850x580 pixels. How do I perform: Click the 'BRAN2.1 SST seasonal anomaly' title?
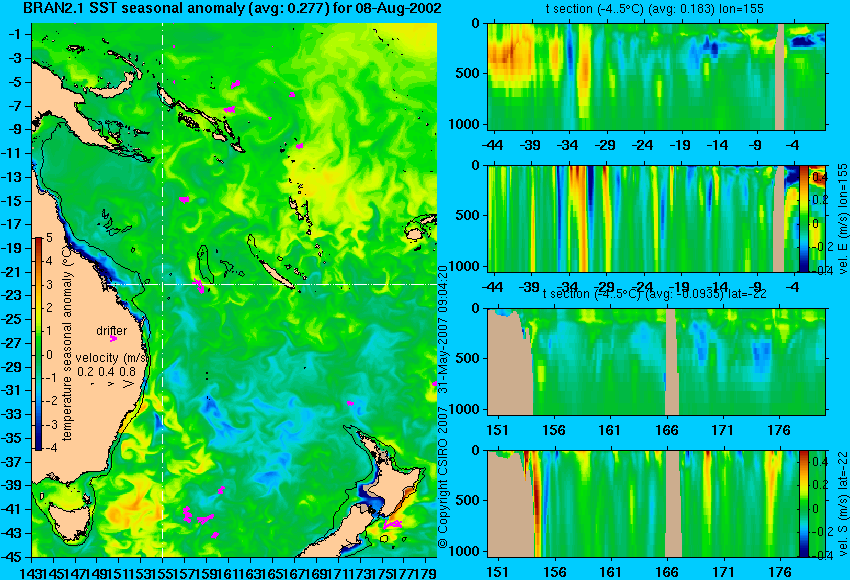coord(232,8)
